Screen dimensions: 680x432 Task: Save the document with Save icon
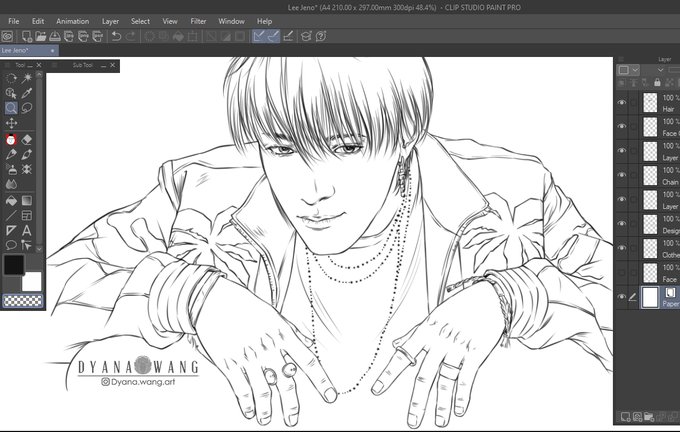[x=55, y=36]
